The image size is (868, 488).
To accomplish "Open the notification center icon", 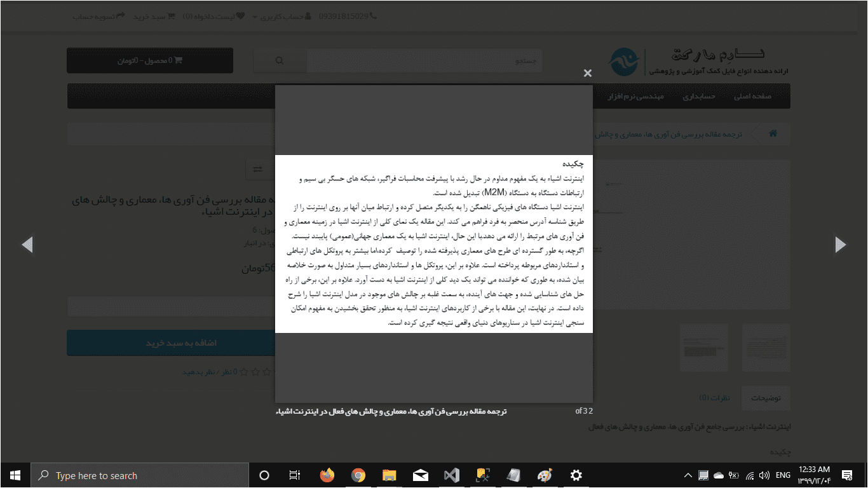I will (x=847, y=475).
